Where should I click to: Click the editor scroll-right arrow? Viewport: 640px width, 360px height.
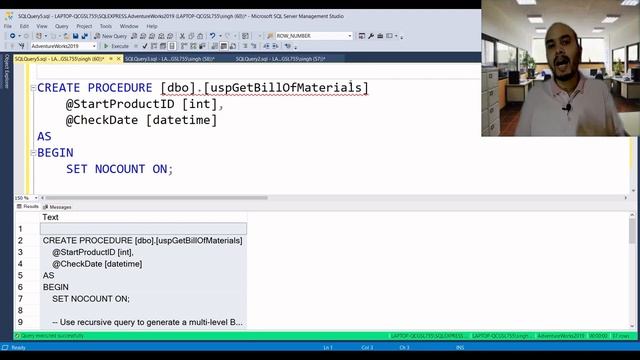click(x=626, y=198)
